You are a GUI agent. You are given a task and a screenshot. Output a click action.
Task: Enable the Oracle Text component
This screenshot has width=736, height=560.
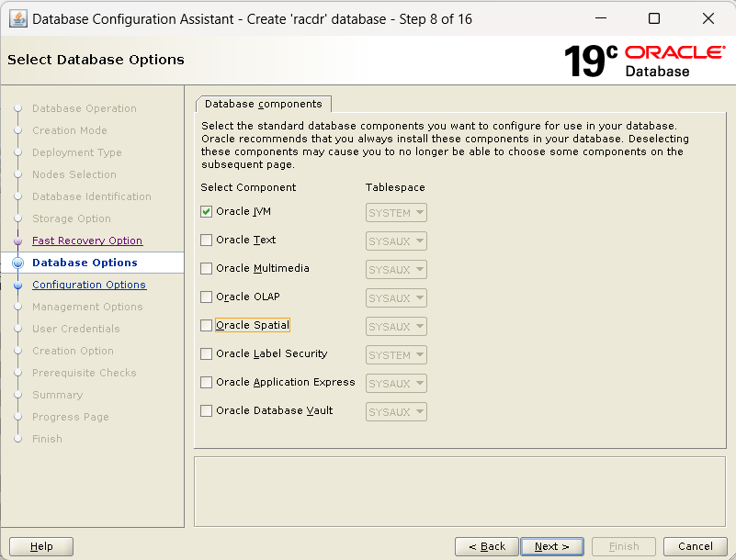(206, 241)
